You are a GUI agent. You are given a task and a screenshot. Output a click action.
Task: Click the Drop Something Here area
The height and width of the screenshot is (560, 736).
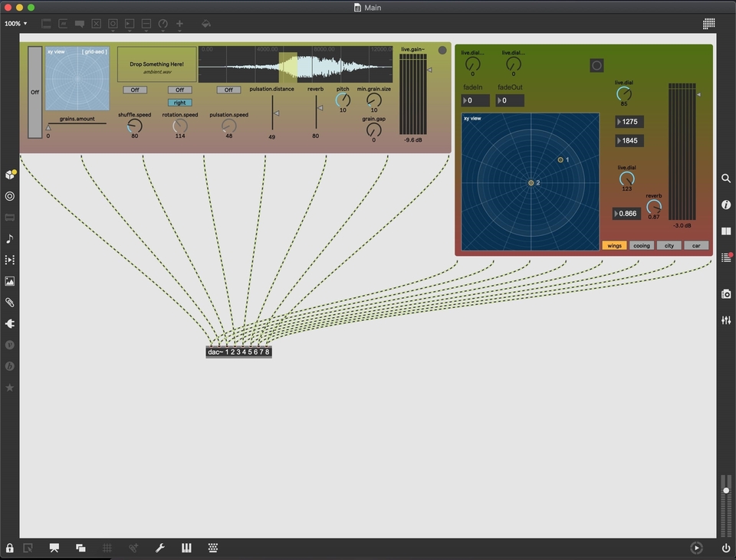pos(156,64)
